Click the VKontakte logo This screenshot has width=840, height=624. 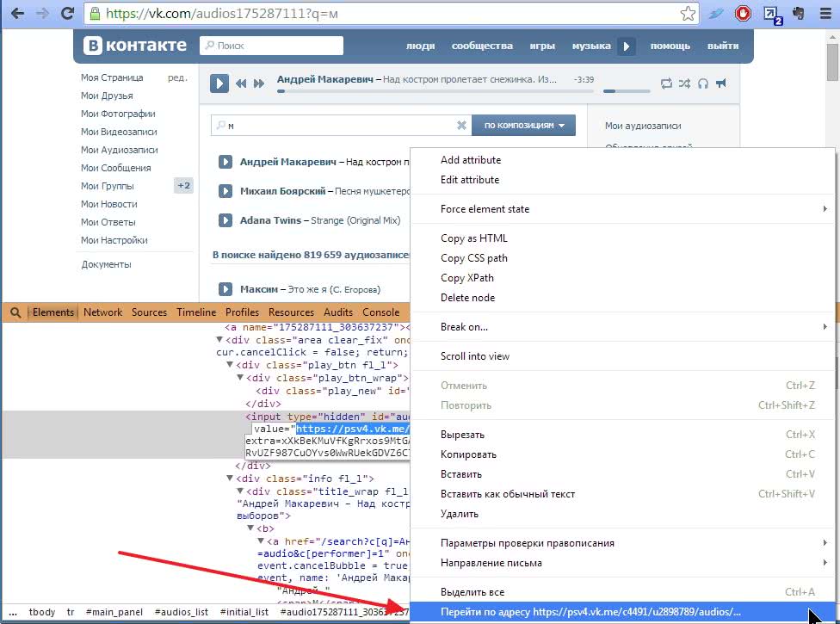click(134, 46)
